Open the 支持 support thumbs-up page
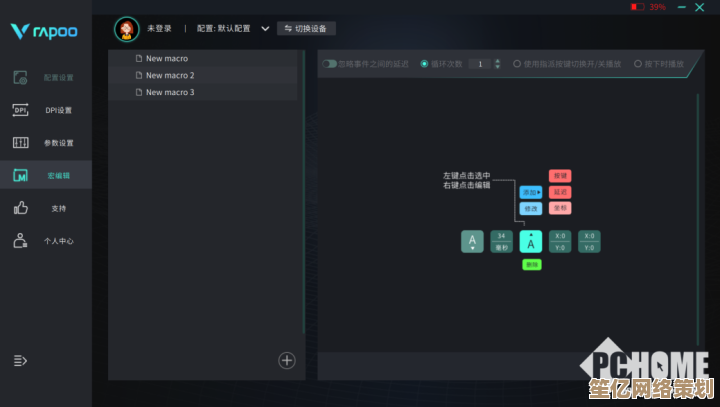The width and height of the screenshot is (720, 407). 21,208
